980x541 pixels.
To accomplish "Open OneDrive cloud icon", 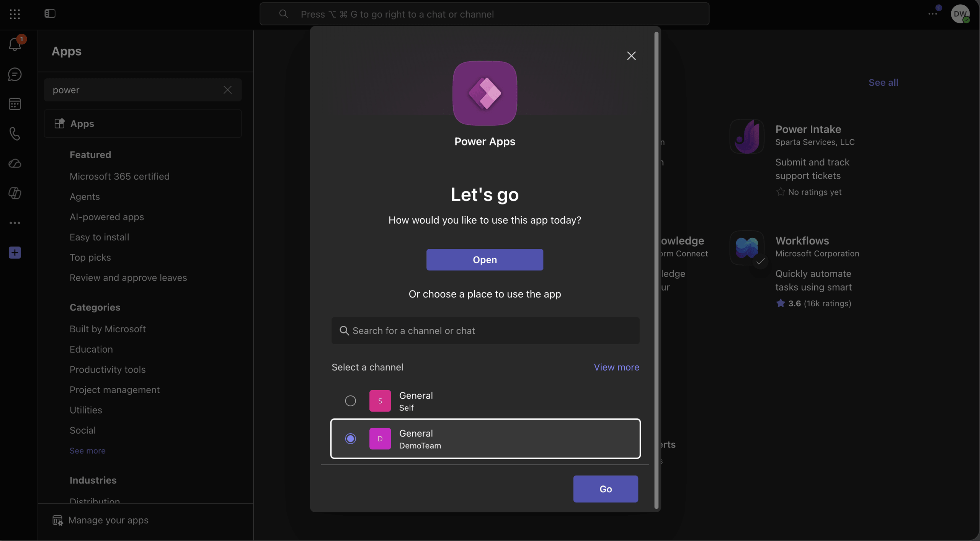I will (15, 164).
